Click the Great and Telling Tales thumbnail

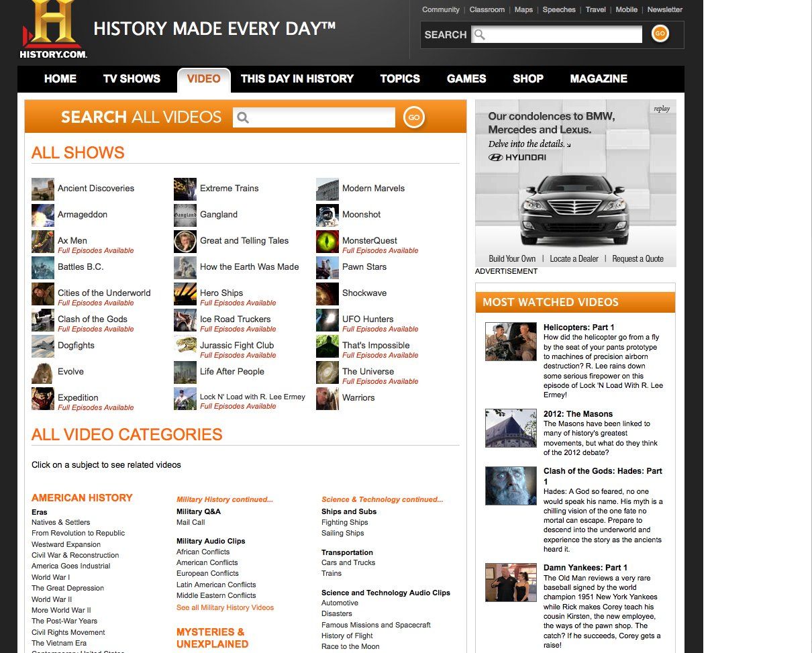pyautogui.click(x=185, y=242)
